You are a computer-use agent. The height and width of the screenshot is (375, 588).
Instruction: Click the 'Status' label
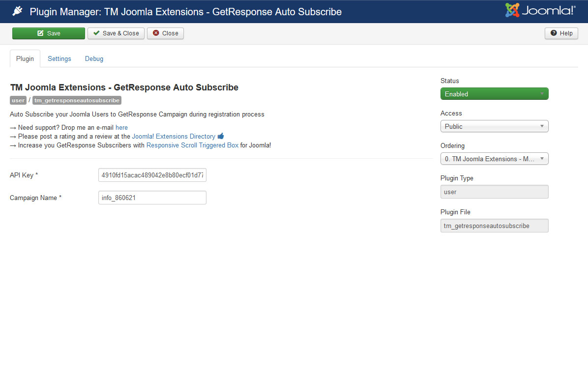(x=450, y=81)
